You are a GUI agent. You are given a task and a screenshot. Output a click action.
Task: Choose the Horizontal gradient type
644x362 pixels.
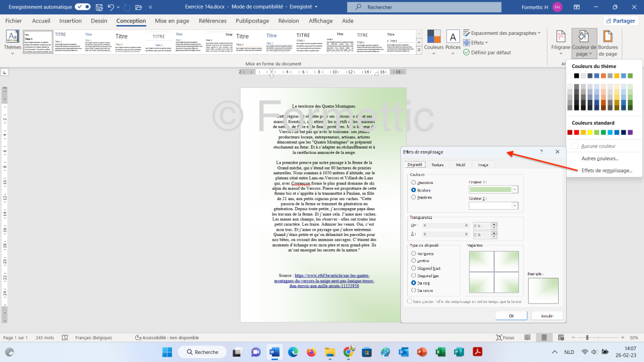pos(413,254)
